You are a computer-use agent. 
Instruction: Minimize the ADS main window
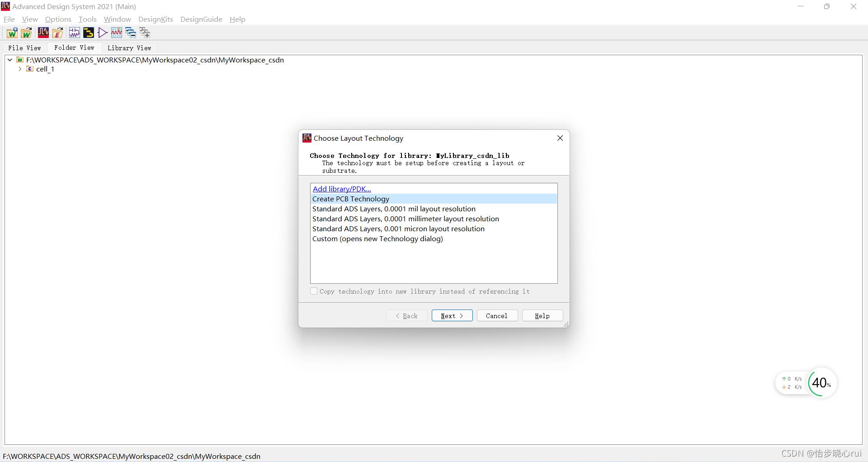801,6
